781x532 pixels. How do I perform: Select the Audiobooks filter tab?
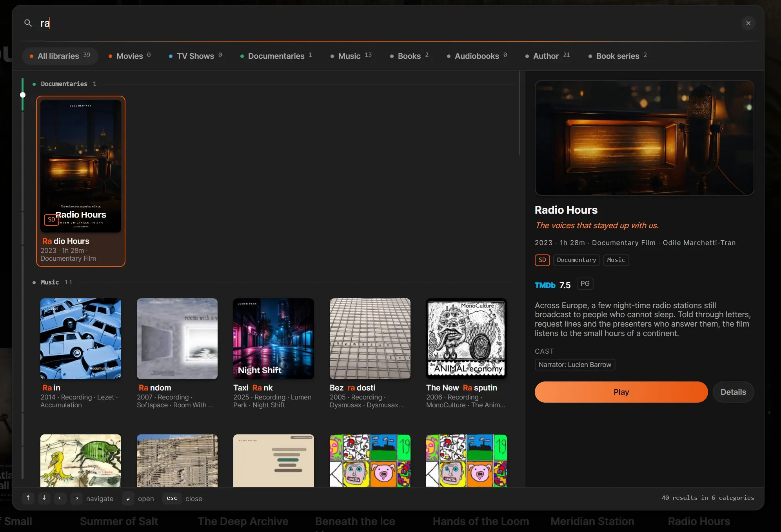(477, 56)
